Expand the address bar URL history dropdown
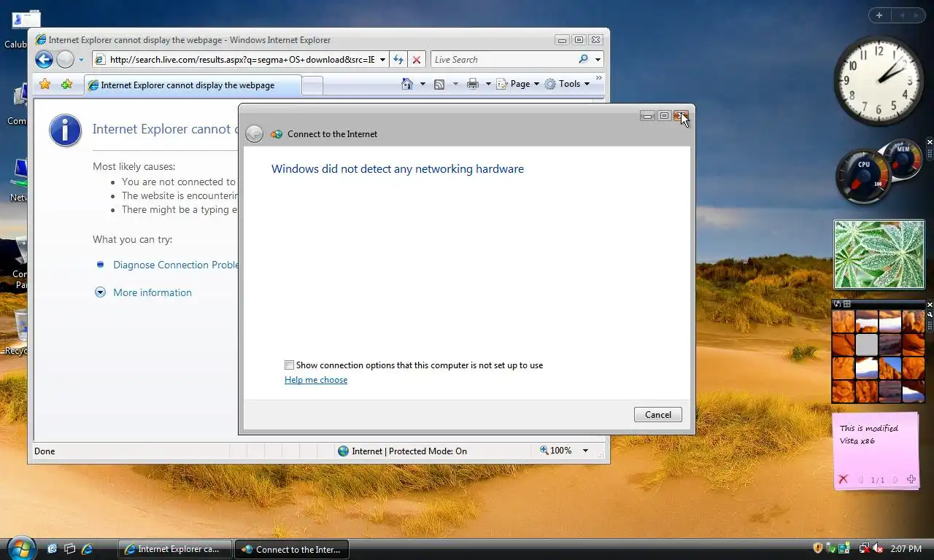 382,60
